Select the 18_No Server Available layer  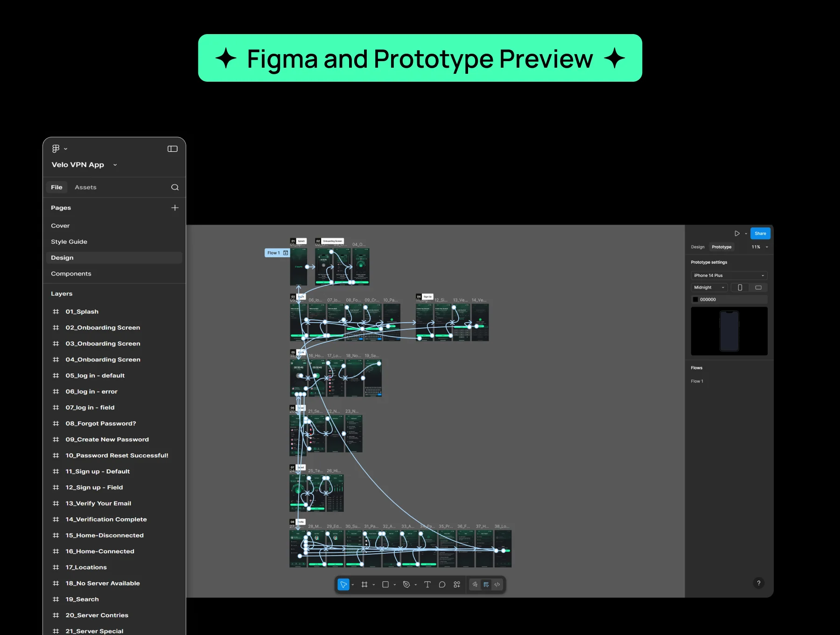click(103, 583)
